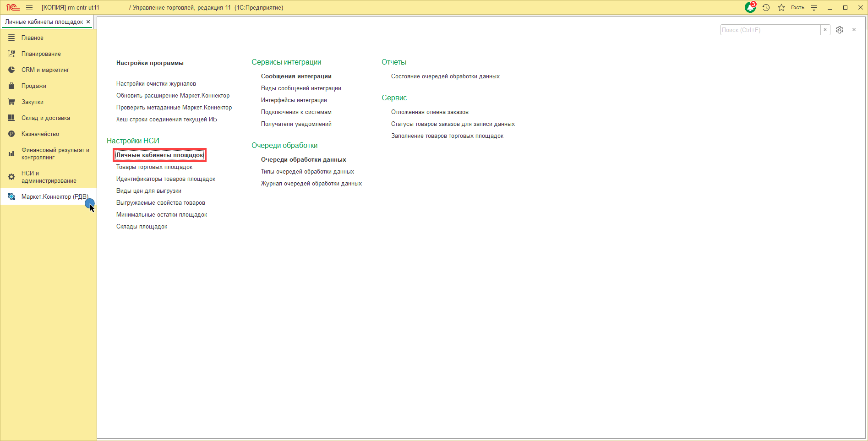Viewport: 868px width, 441px height.
Task: Open Обновить расширение Маркет.Коннектор
Action: [173, 95]
